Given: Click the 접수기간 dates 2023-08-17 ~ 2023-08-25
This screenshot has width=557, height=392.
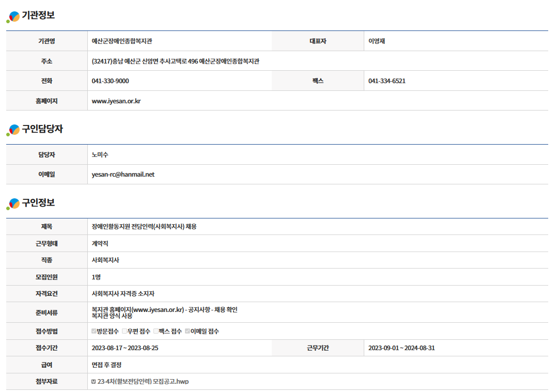Looking at the screenshot, I should coord(125,348).
